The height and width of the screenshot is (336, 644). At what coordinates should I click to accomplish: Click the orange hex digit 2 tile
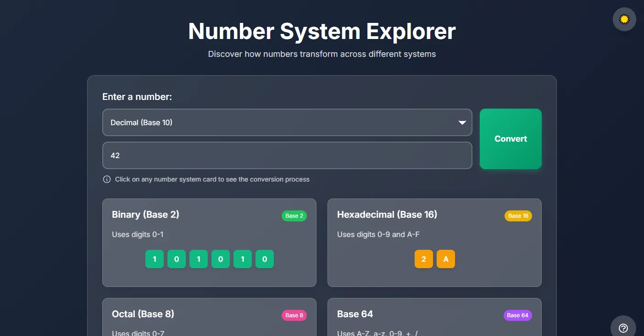(424, 259)
